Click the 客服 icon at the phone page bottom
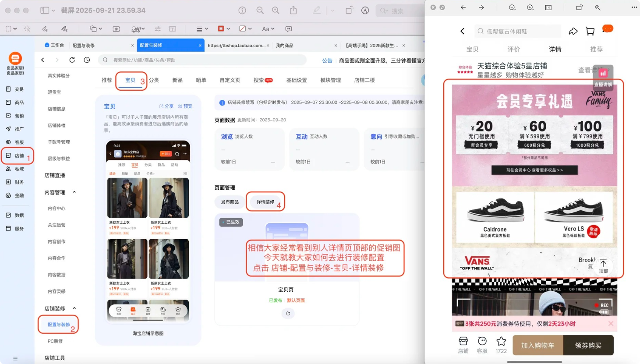The width and height of the screenshot is (640, 364). pyautogui.click(x=482, y=345)
